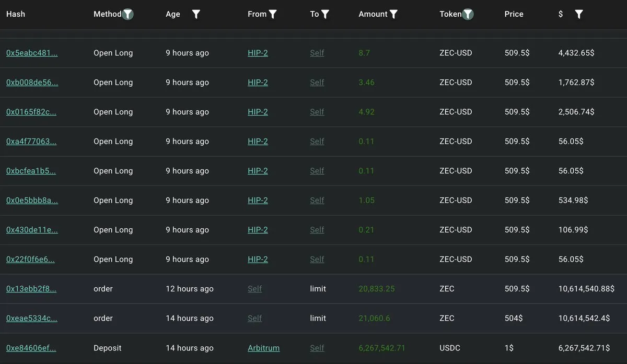The height and width of the screenshot is (364, 627).
Task: Open transaction hash 0x5eabc481
Action: pos(32,53)
